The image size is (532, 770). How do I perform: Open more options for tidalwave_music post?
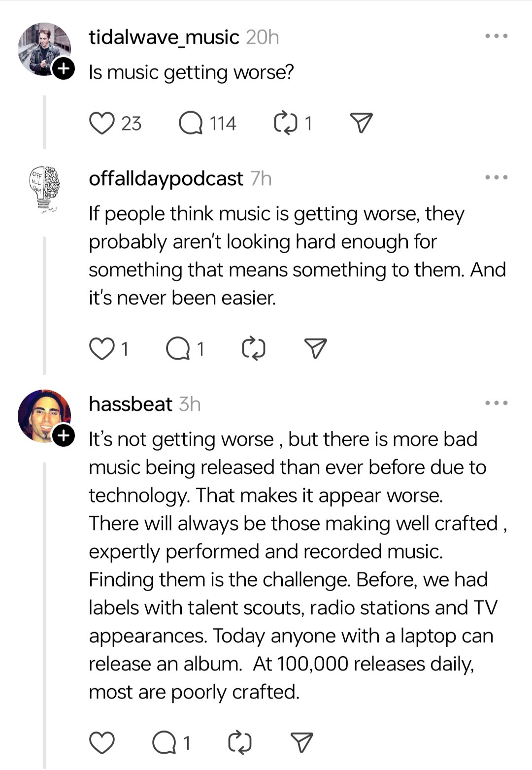(496, 36)
